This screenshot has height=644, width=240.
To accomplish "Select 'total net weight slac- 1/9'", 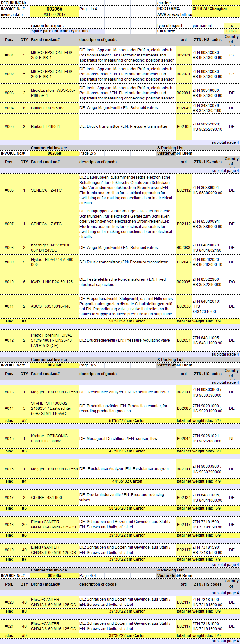I will tap(199, 321).
